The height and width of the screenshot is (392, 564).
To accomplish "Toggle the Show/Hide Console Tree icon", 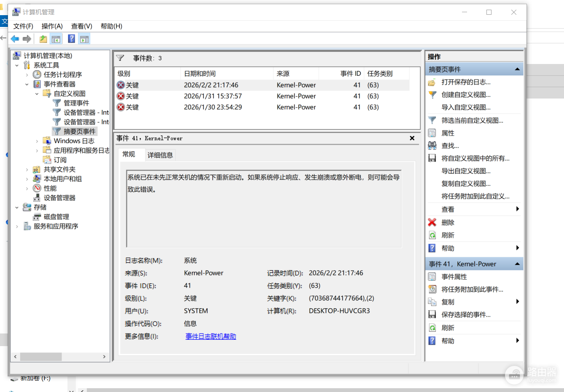I will click(56, 39).
